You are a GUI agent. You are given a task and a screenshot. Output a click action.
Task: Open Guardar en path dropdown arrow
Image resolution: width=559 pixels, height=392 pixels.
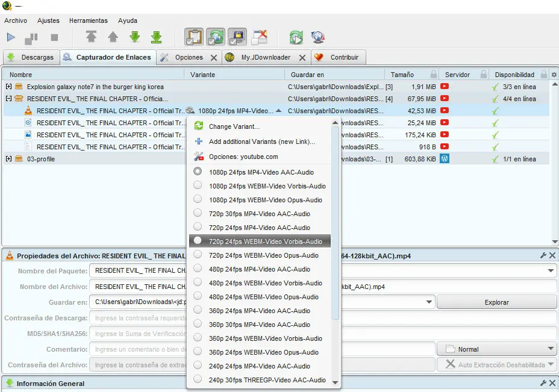pos(429,302)
